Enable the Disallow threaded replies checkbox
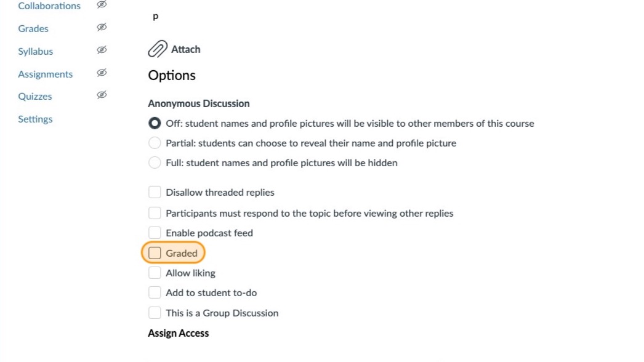Image resolution: width=644 pixels, height=362 pixels. point(155,191)
